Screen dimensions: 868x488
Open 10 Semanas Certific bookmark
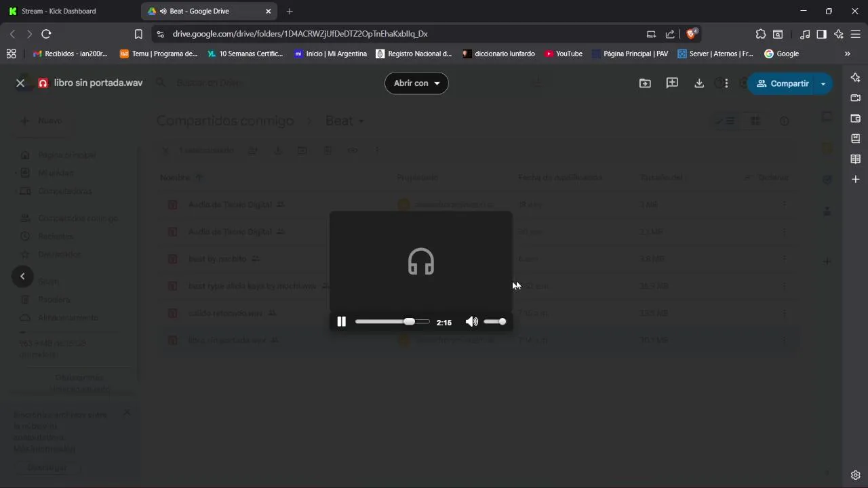click(245, 54)
